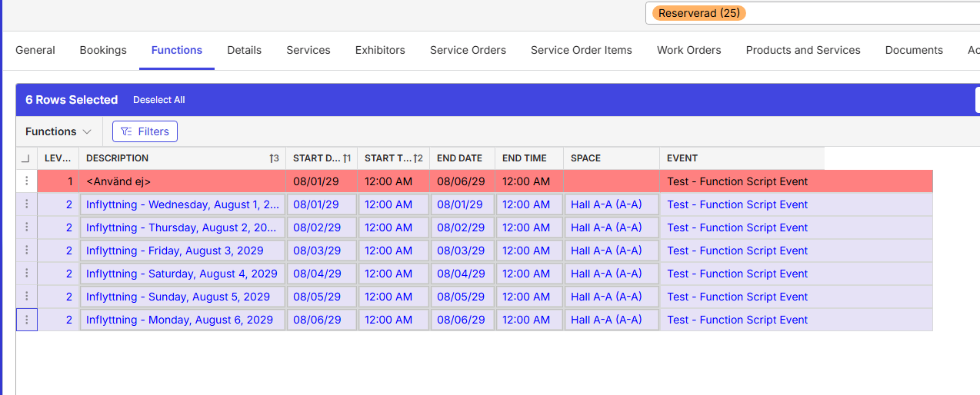Open the Filters panel
The height and width of the screenshot is (395, 980).
(145, 131)
